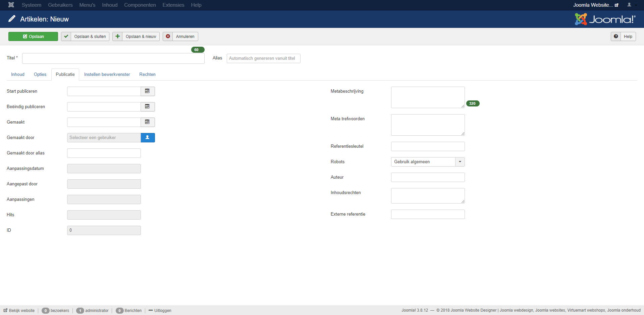This screenshot has width=644, height=315.
Task: Open the calendar picker for Start publiceren
Action: (x=147, y=91)
